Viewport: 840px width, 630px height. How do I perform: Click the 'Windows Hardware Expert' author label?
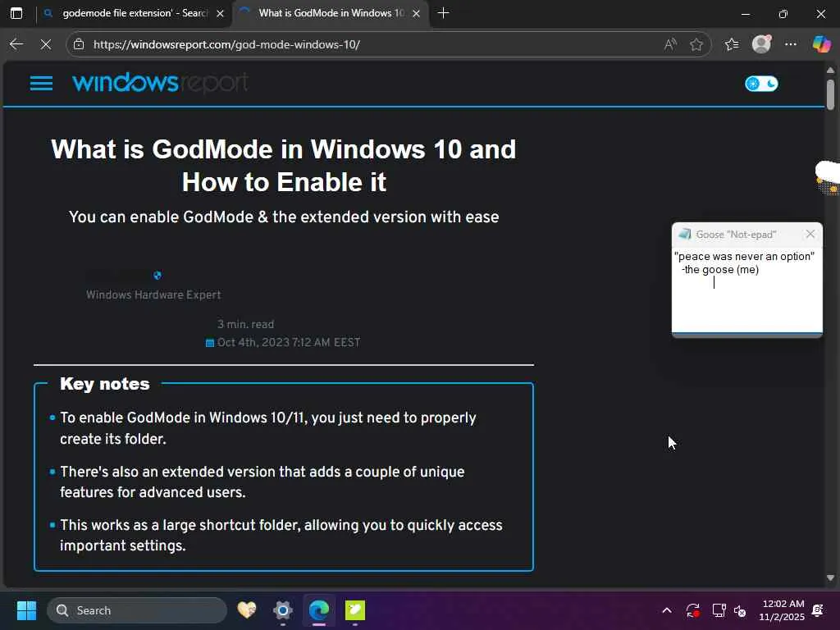point(153,294)
